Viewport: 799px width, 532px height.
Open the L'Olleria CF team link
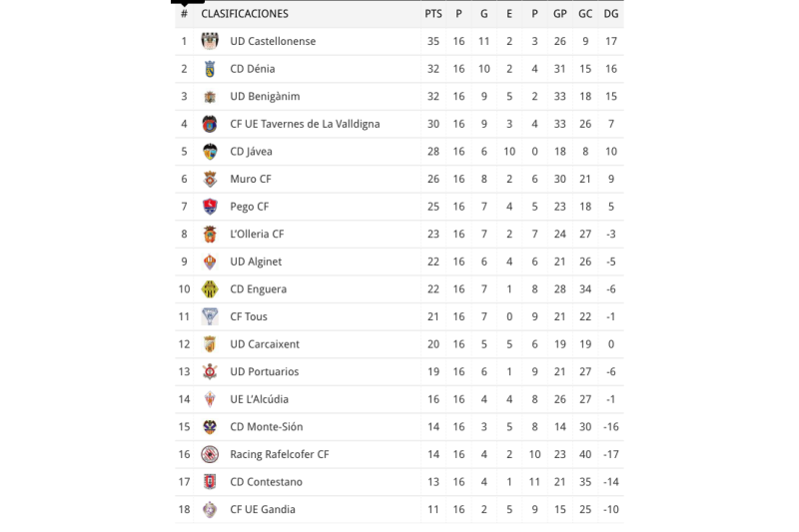pos(257,235)
